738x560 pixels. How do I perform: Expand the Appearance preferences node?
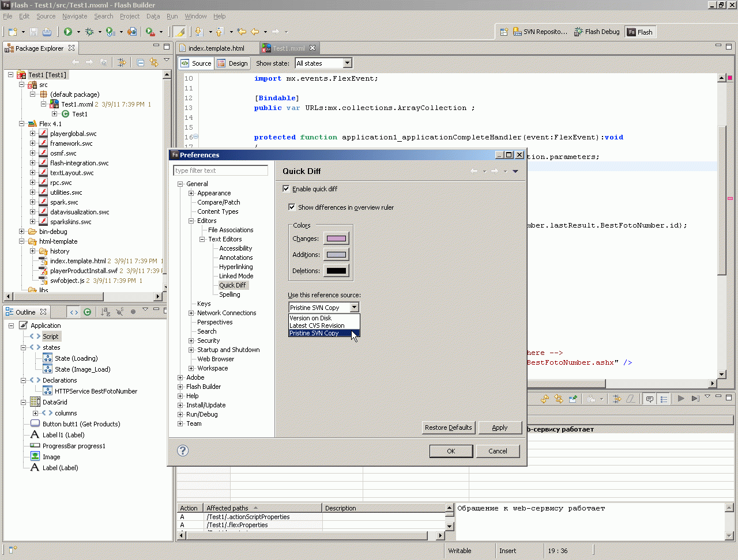click(191, 193)
